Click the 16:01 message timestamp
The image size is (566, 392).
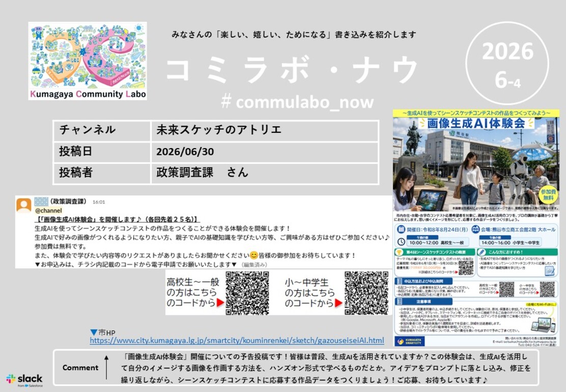click(99, 202)
